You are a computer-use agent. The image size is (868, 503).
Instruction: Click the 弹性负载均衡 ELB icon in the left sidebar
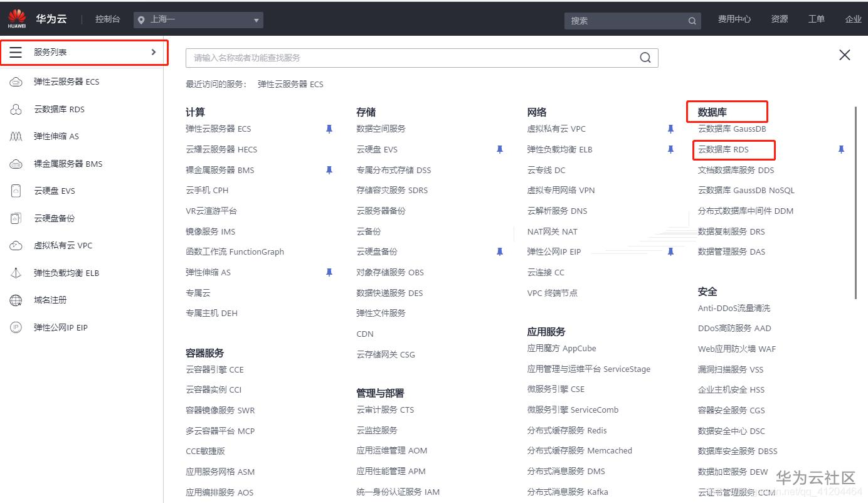click(x=16, y=273)
